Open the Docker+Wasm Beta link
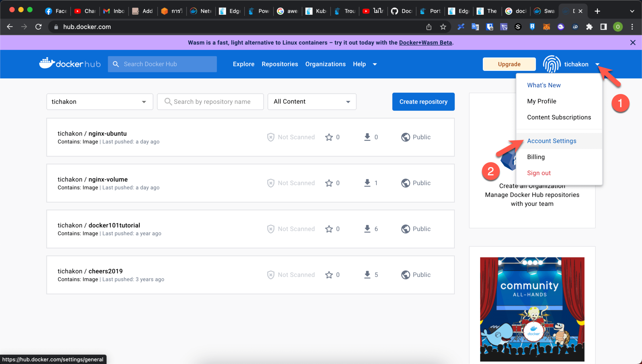 (425, 43)
